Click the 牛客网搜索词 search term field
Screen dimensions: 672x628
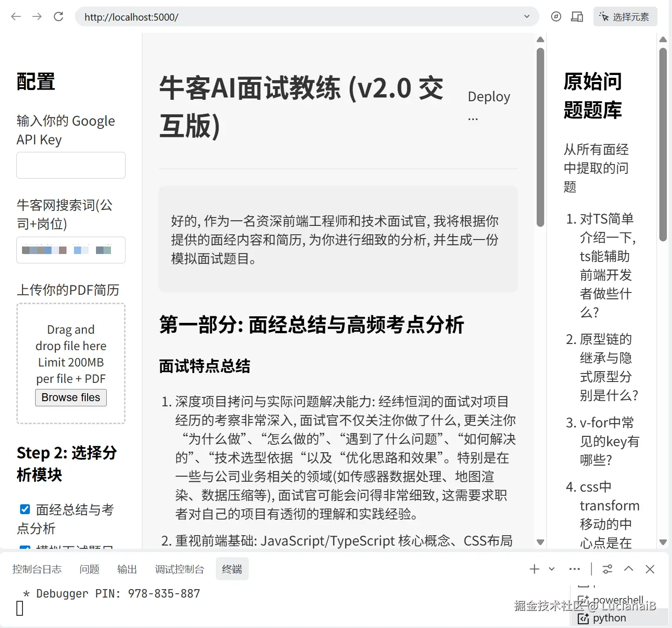[x=71, y=250]
